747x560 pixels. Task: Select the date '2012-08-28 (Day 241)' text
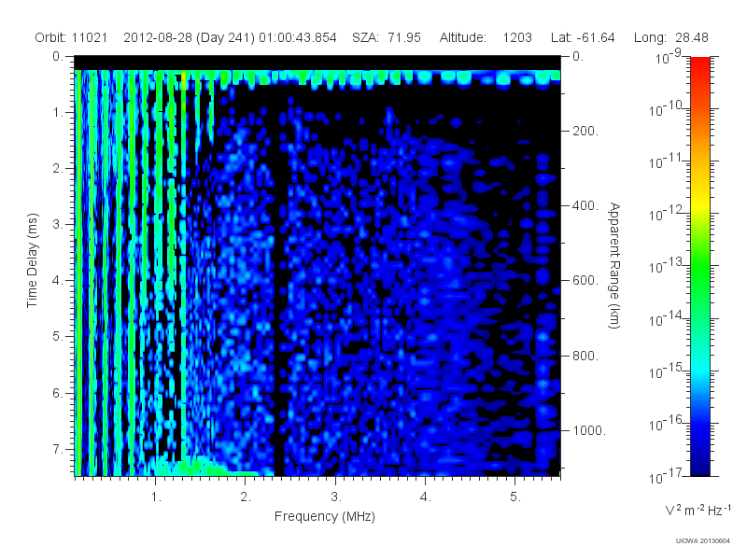point(190,37)
